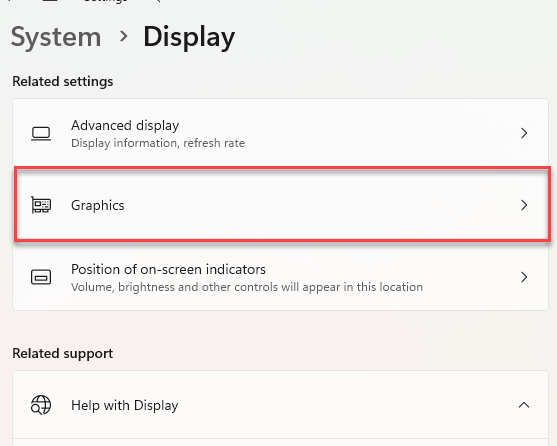Viewport: 557px width, 446px height.
Task: Open Advanced display settings
Action: pyautogui.click(x=280, y=133)
